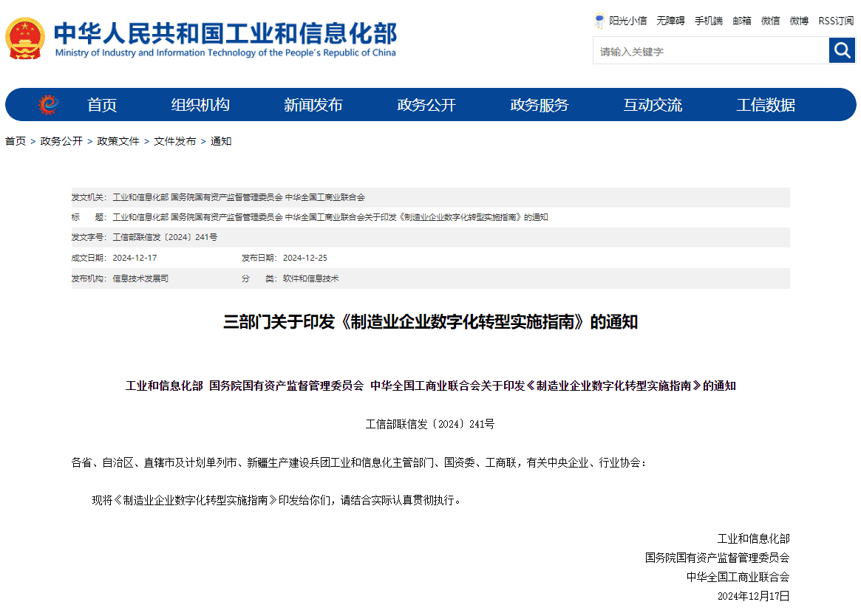Click the national emblem logo
The image size is (861, 616).
click(25, 38)
